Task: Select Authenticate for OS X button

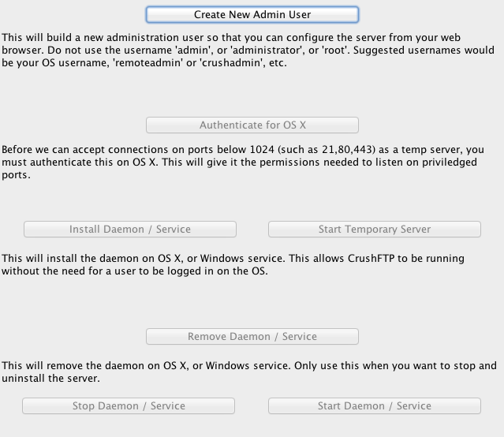Action: pyautogui.click(x=252, y=125)
